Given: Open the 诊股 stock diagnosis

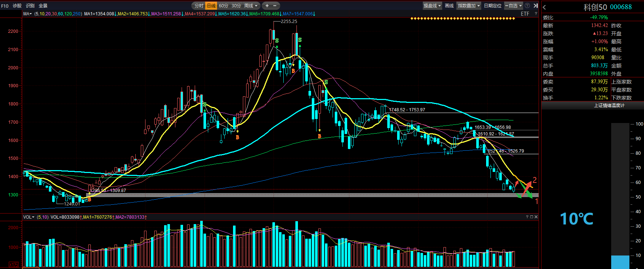Looking at the screenshot, I should [x=17, y=6].
